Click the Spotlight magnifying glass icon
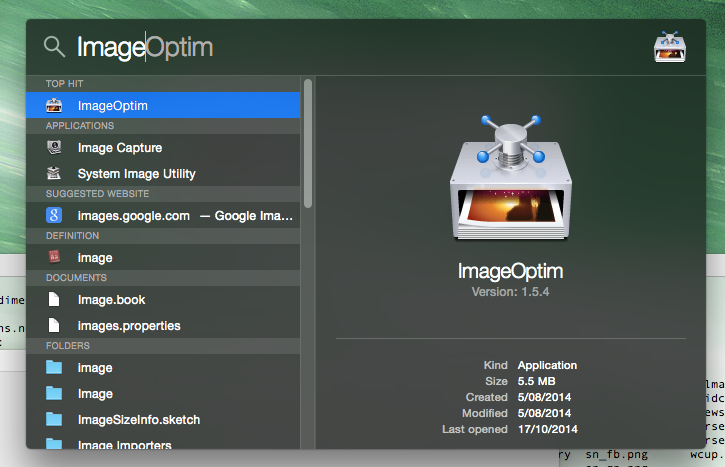The height and width of the screenshot is (467, 725). click(x=54, y=47)
